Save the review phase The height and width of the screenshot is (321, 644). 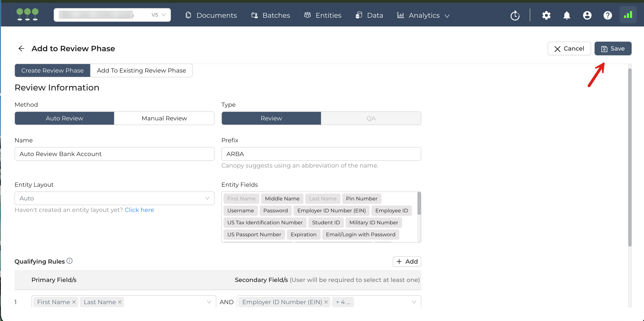pyautogui.click(x=613, y=48)
